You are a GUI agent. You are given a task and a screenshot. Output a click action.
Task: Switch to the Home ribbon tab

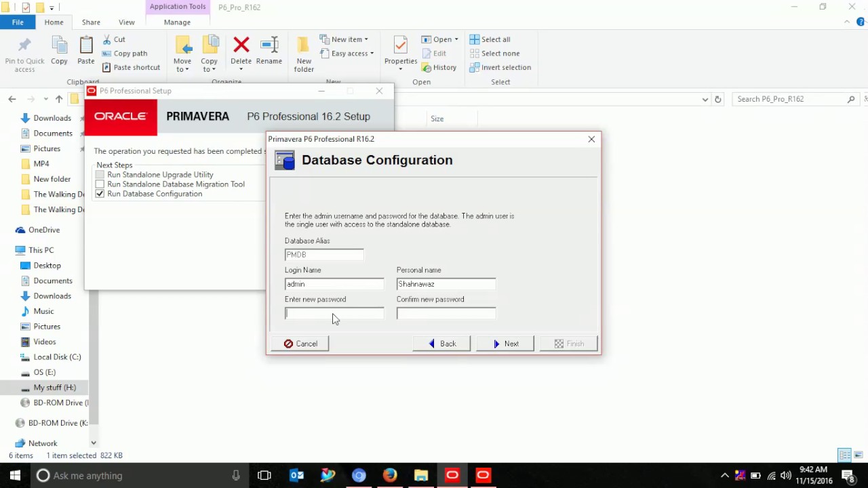click(x=54, y=22)
